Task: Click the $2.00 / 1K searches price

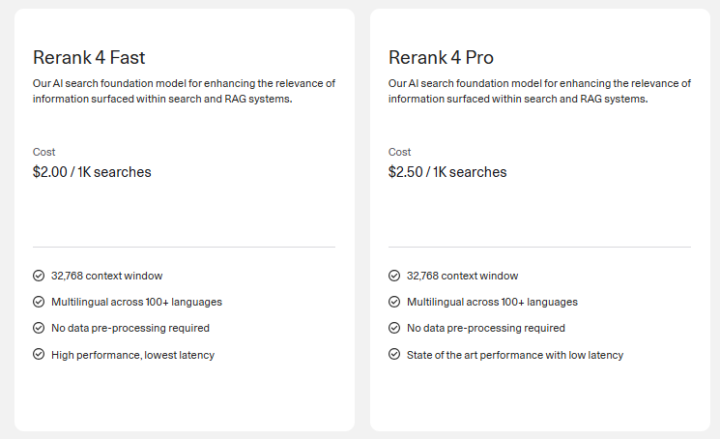Action: [92, 172]
